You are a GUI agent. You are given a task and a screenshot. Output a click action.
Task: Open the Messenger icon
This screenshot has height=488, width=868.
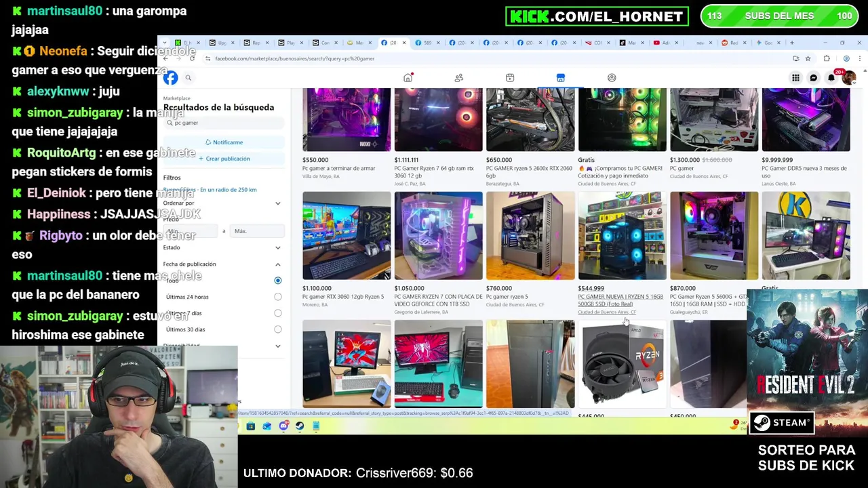tap(814, 78)
